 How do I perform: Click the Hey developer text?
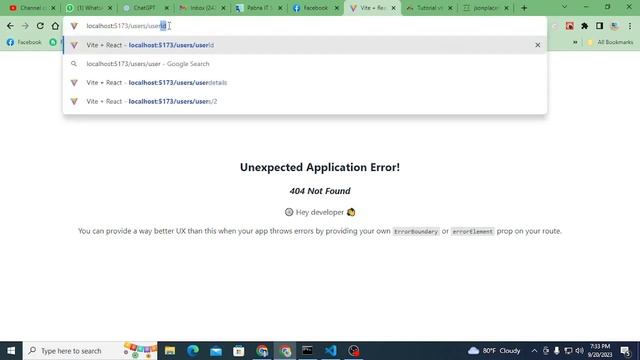(320, 212)
